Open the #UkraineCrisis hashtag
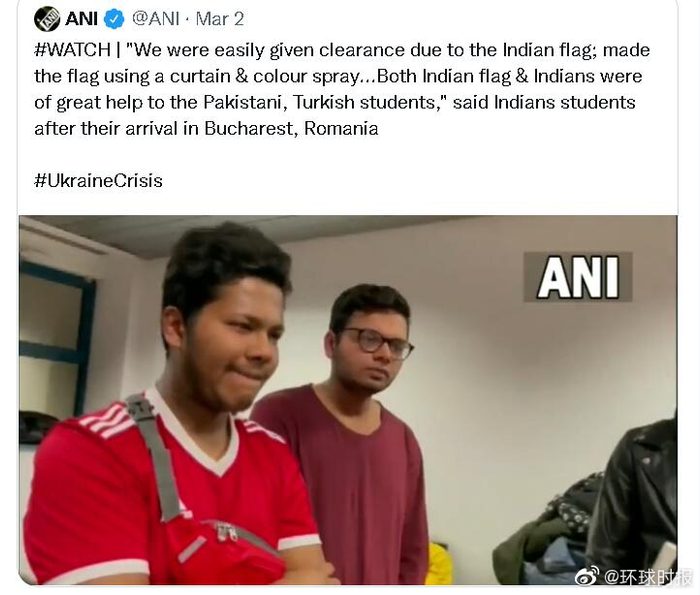Viewport: 700px width, 595px height. click(x=98, y=181)
